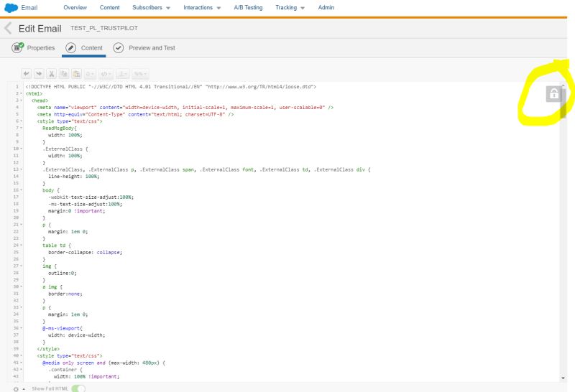Click the TEST_PL_TRUSTPILOT email name
Image resolution: width=575 pixels, height=392 pixels.
pos(104,28)
